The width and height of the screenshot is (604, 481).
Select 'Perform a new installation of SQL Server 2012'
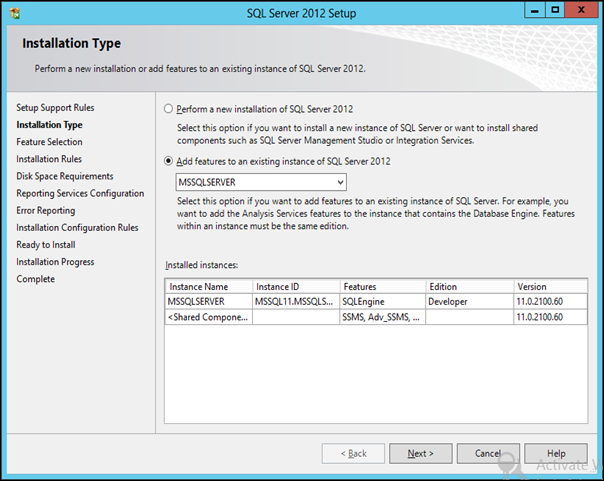point(169,108)
